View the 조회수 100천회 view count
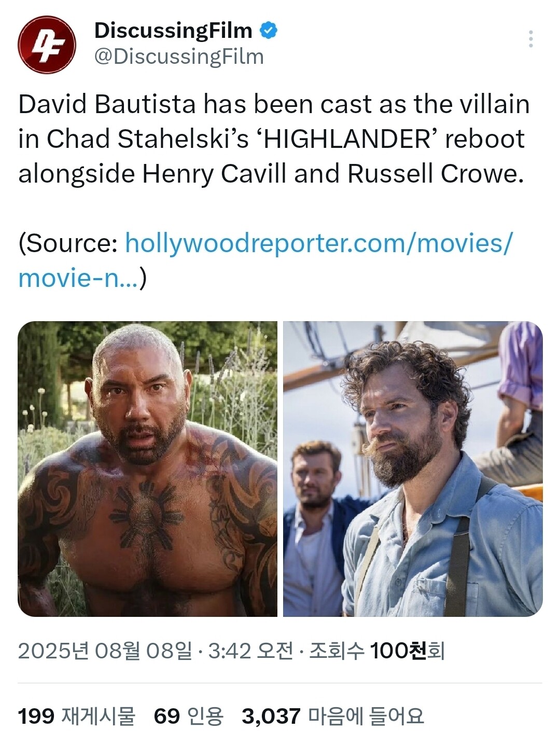 click(377, 651)
